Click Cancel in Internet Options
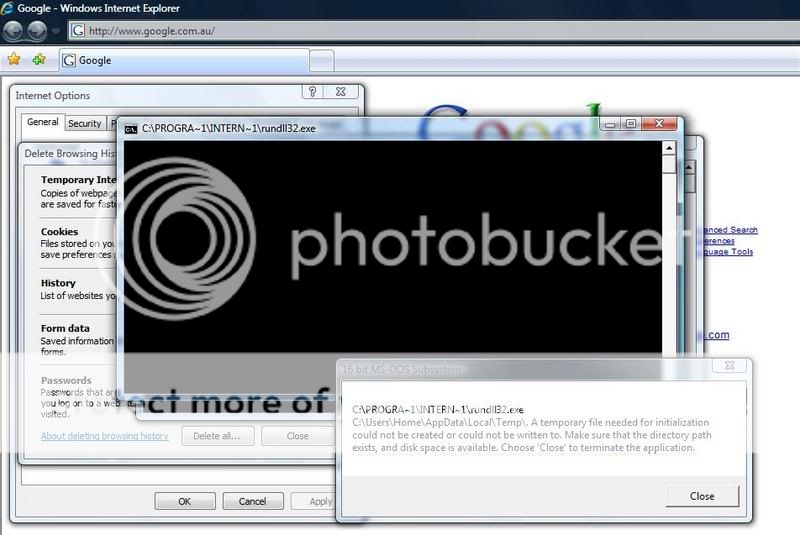This screenshot has height=535, width=800. tap(253, 501)
